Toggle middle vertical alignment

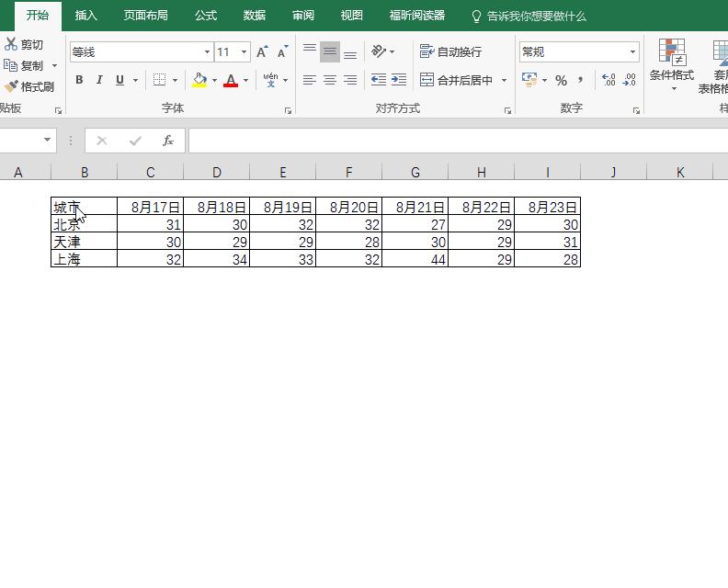coord(330,51)
